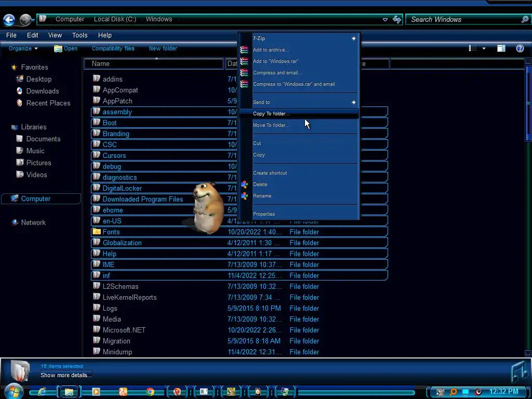Image resolution: width=532 pixels, height=399 pixels.
Task: Click the Libraries group icon
Action: click(x=15, y=127)
